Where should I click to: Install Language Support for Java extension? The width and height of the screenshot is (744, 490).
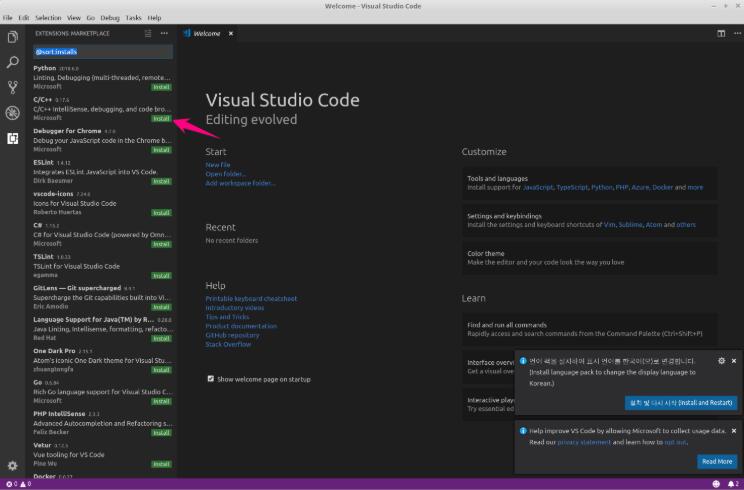(161, 338)
